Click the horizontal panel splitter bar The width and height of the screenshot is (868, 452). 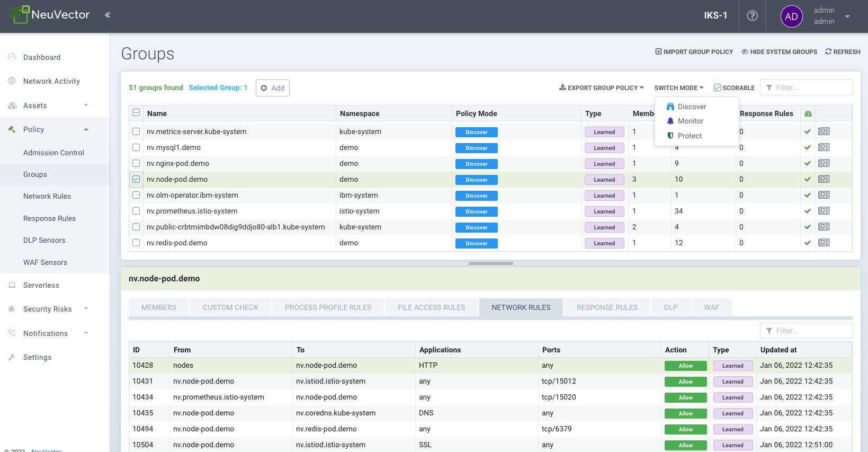(490, 263)
